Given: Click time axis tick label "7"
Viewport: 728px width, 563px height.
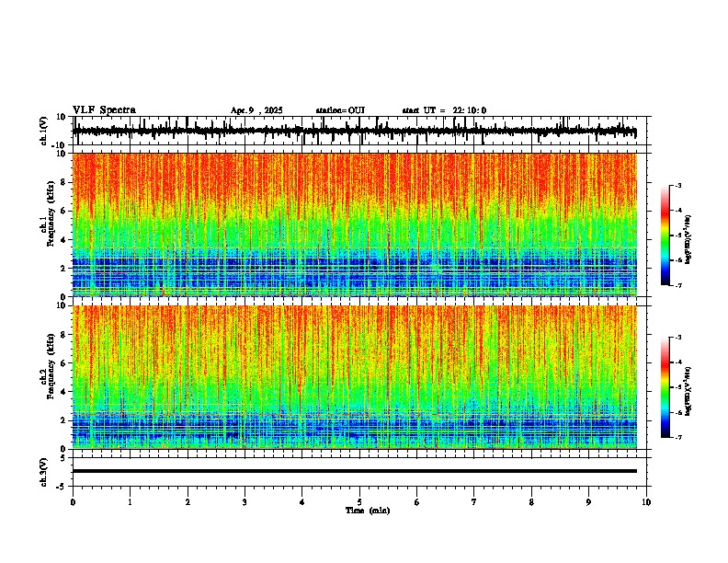Looking at the screenshot, I should click(474, 502).
